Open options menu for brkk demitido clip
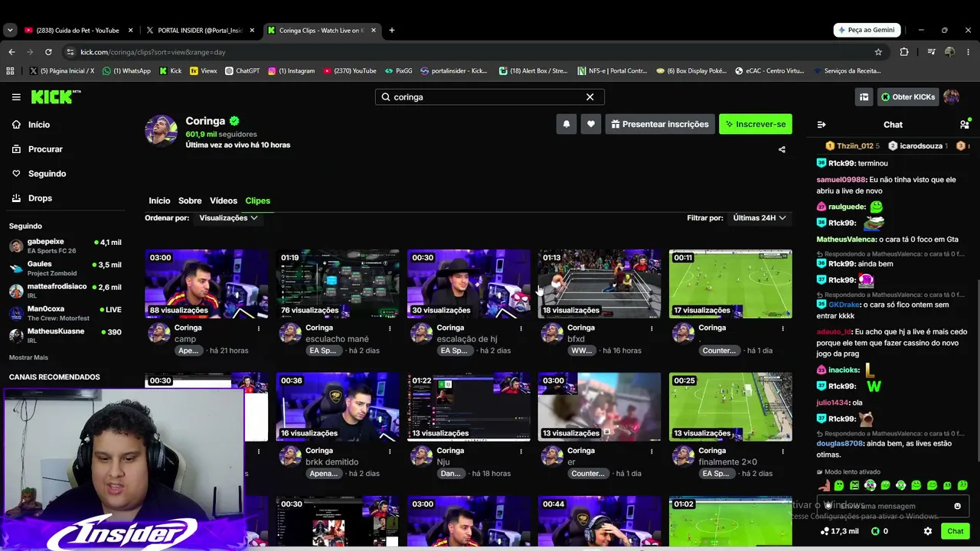The width and height of the screenshot is (980, 551). point(390,452)
